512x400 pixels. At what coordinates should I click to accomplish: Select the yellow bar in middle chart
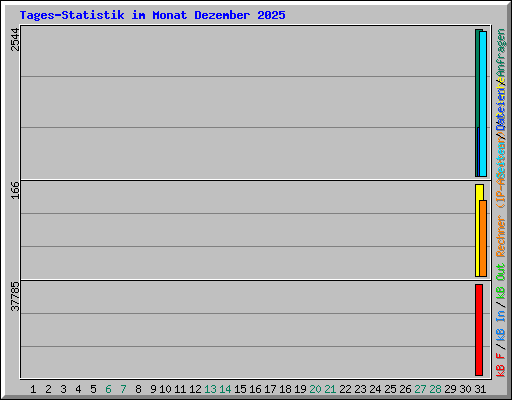477,231
